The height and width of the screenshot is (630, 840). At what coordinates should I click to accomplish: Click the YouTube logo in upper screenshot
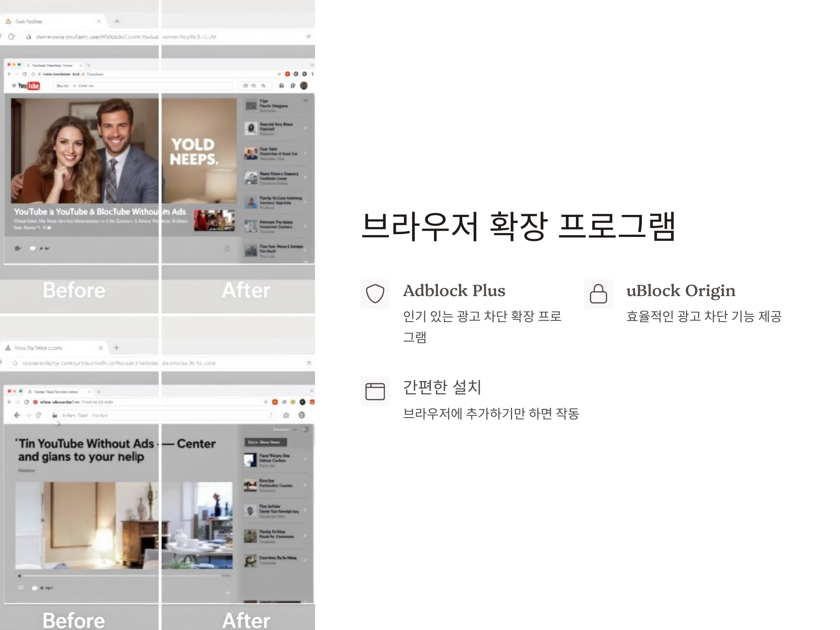click(x=29, y=86)
